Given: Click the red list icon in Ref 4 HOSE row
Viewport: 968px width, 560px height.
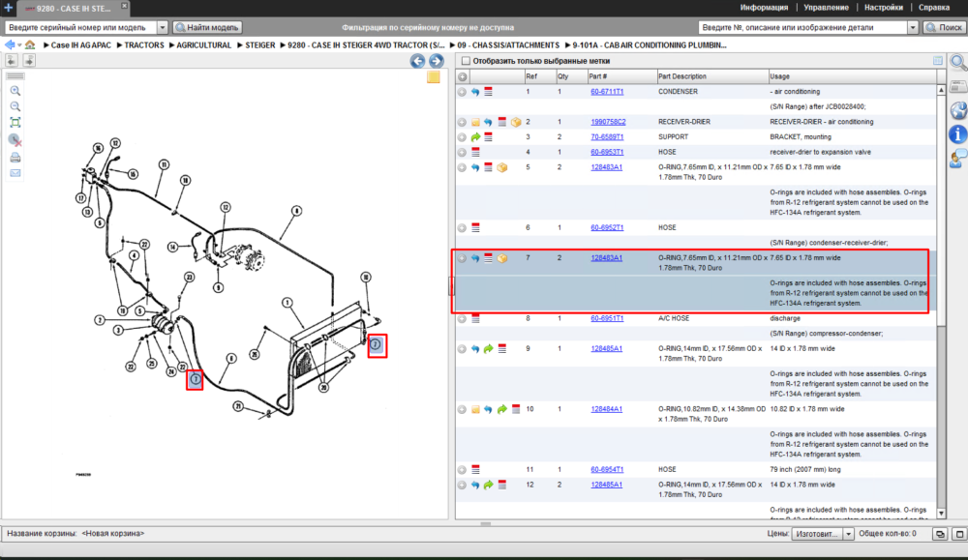Looking at the screenshot, I should (475, 152).
